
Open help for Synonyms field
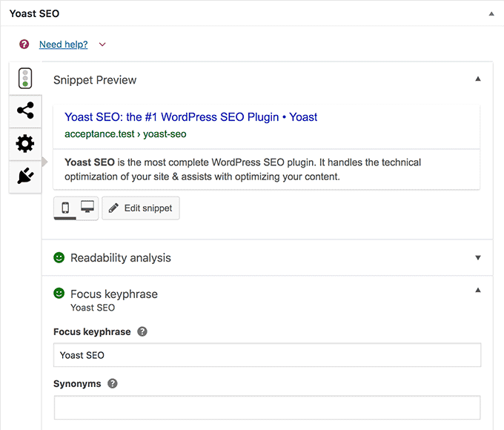113,383
